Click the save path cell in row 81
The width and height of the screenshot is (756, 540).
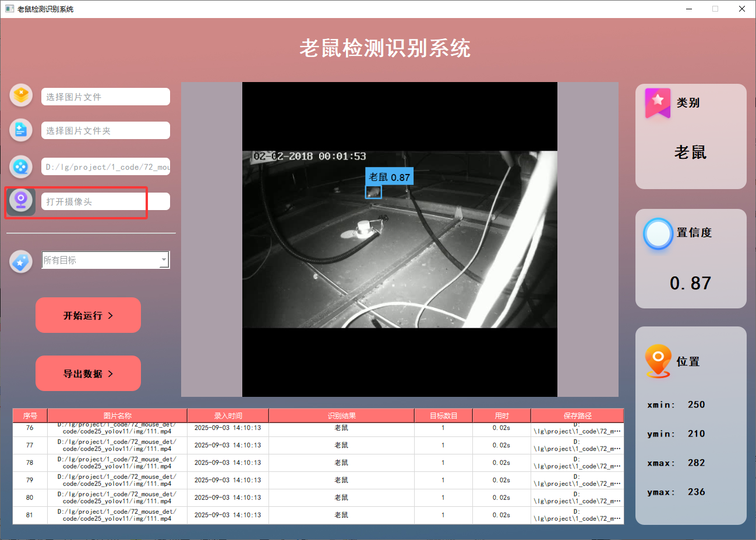[577, 515]
